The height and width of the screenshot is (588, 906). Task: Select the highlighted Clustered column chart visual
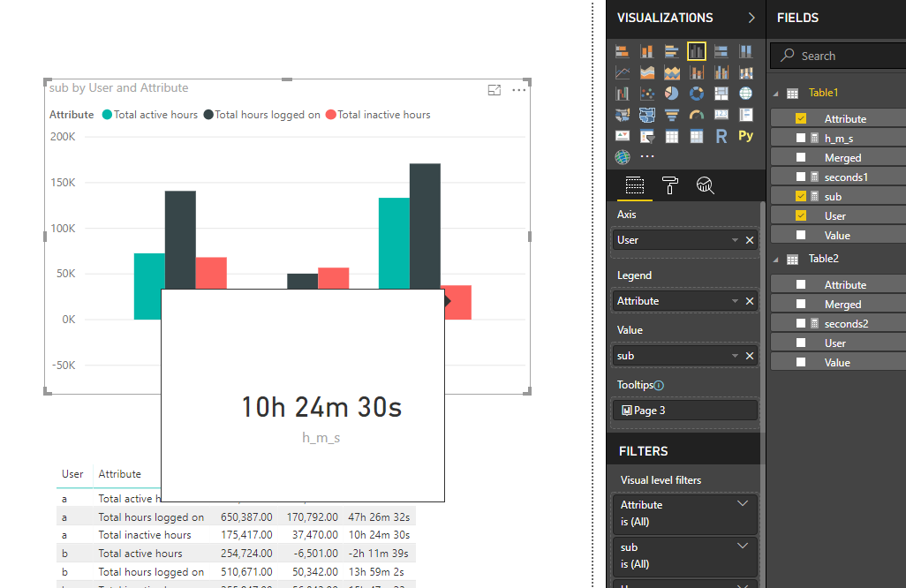[696, 51]
